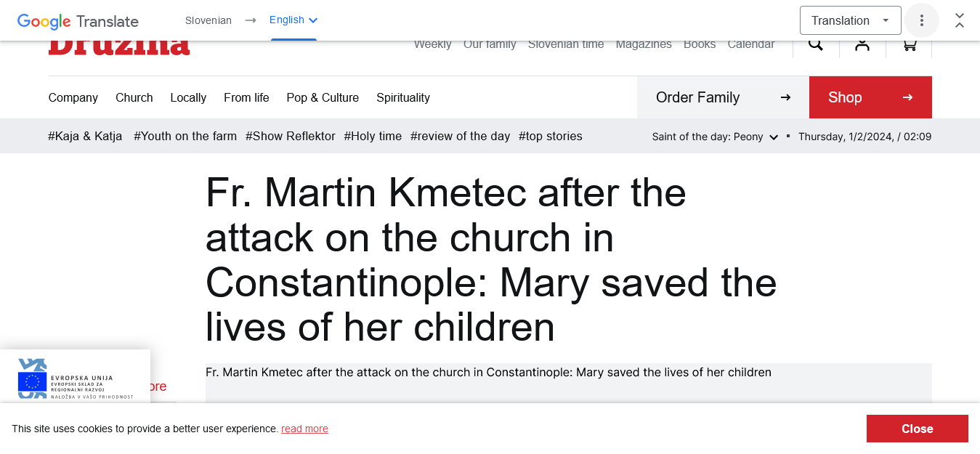Open the Spirituality menu section

pos(403,97)
